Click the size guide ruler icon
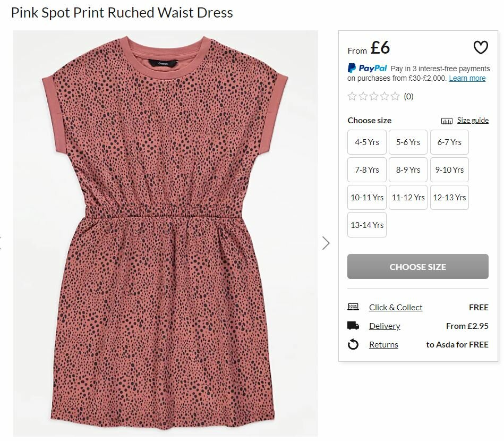 (447, 121)
